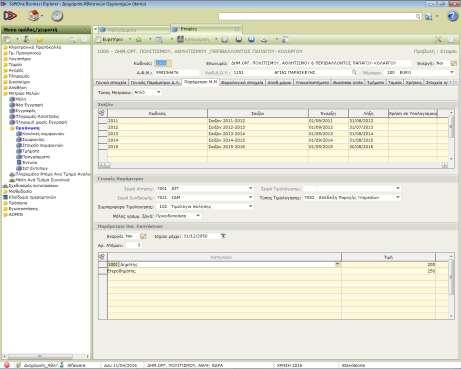
Task: Switch to the Ταμείο tab
Action: 395,82
